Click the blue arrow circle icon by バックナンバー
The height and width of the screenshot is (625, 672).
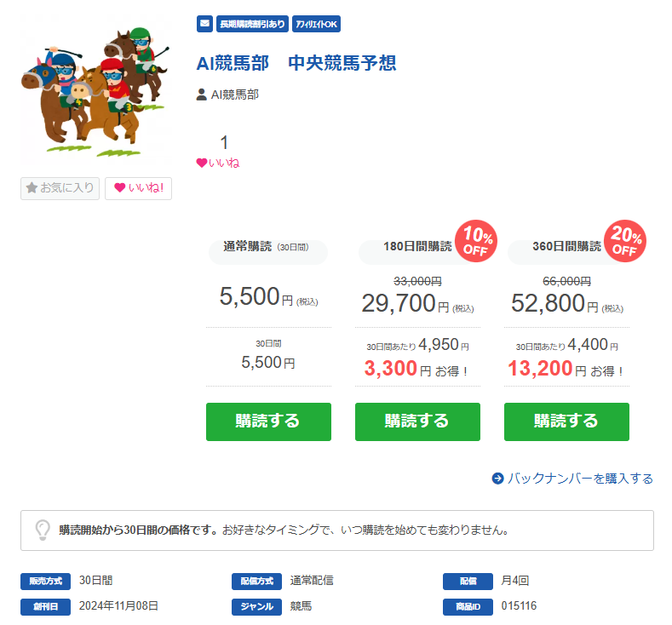pos(497,478)
